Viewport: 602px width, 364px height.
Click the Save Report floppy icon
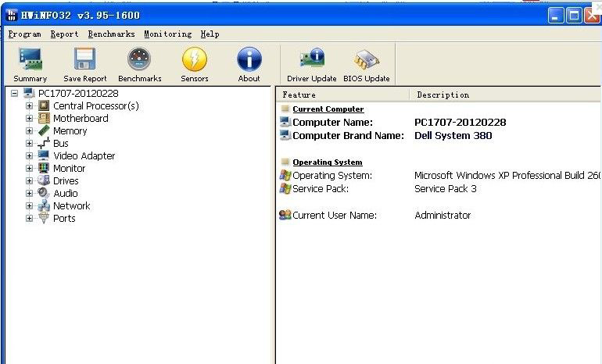pos(85,59)
